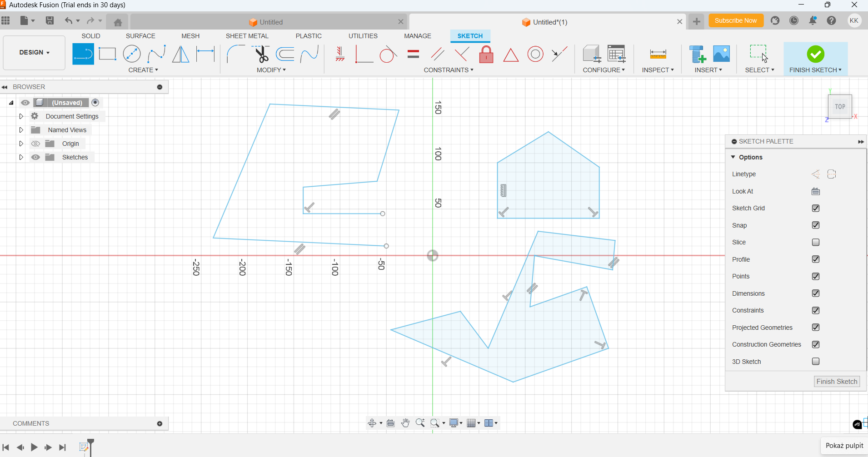
Task: Switch to the PLASTIC tab
Action: coord(309,36)
